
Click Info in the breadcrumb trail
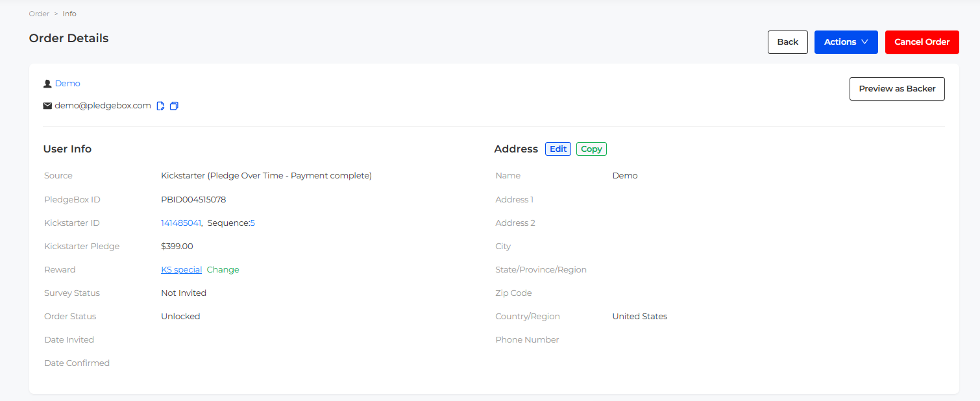69,14
